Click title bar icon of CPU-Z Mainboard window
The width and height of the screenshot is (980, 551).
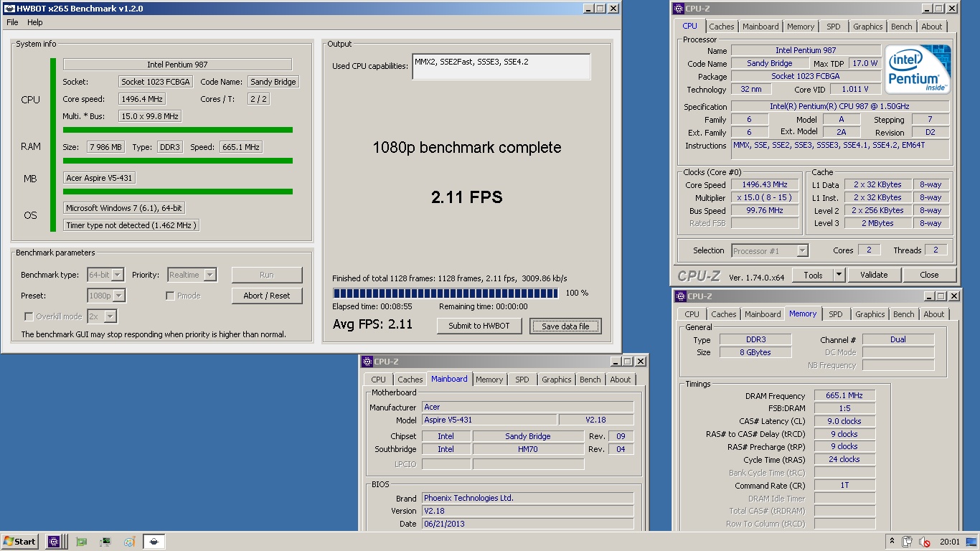point(367,362)
